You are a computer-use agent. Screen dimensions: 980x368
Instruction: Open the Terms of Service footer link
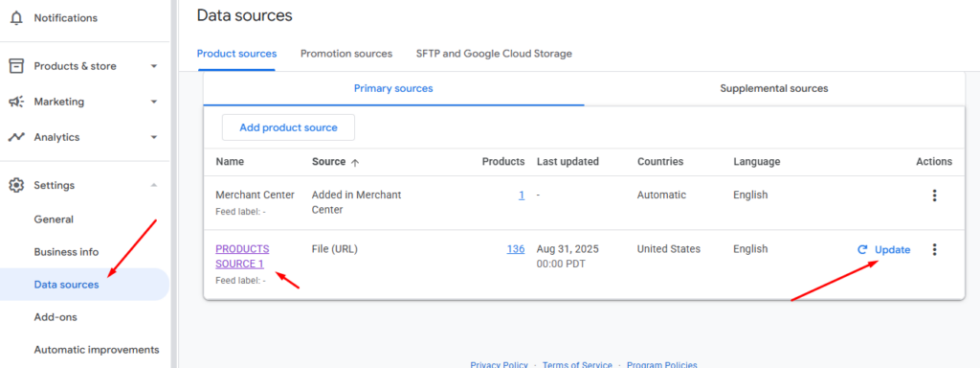(577, 365)
